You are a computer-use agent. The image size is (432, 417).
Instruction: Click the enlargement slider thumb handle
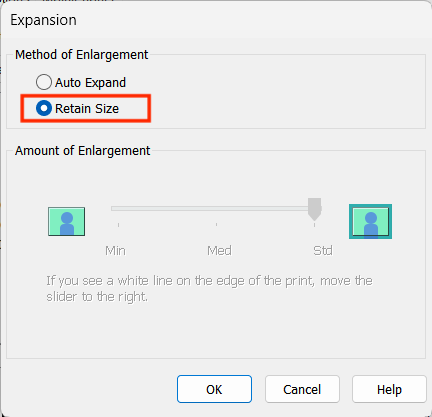(314, 209)
